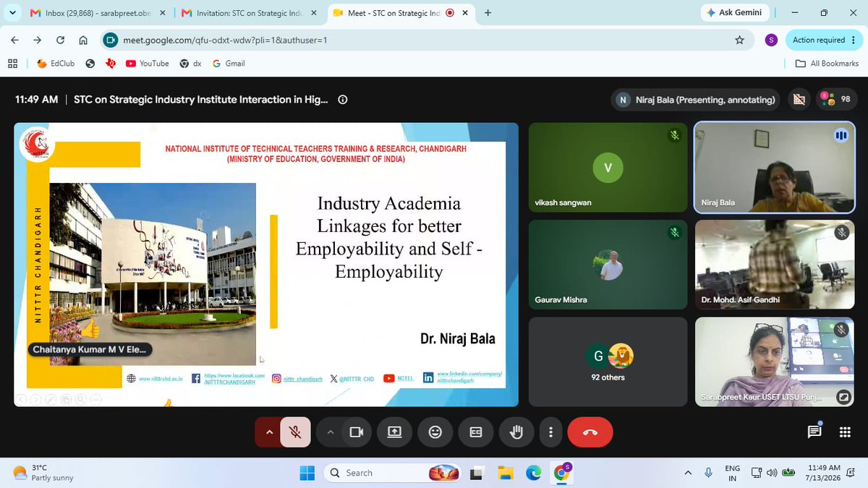Open the 92 others tile
868x488 pixels.
[608, 361]
